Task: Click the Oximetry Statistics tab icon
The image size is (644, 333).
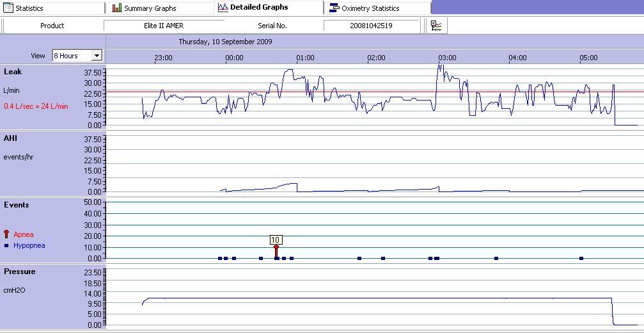Action: 334,8
